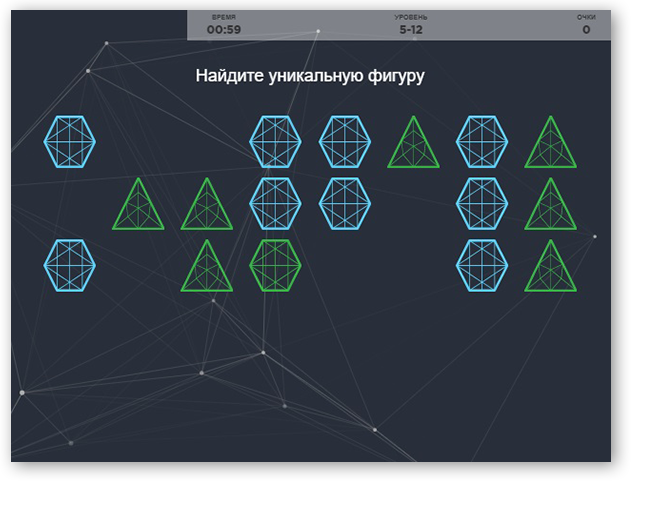
Task: Select the blue hexagon in top-left corner
Action: (x=70, y=142)
